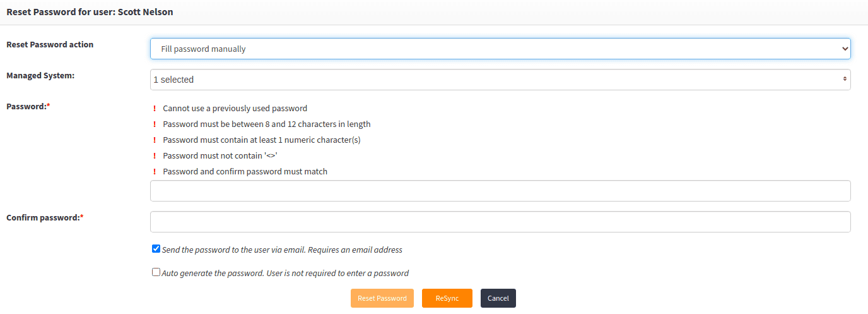Click the warning icon beside 'Cannot use a previously used password'
This screenshot has height=314, width=868.
coord(155,109)
